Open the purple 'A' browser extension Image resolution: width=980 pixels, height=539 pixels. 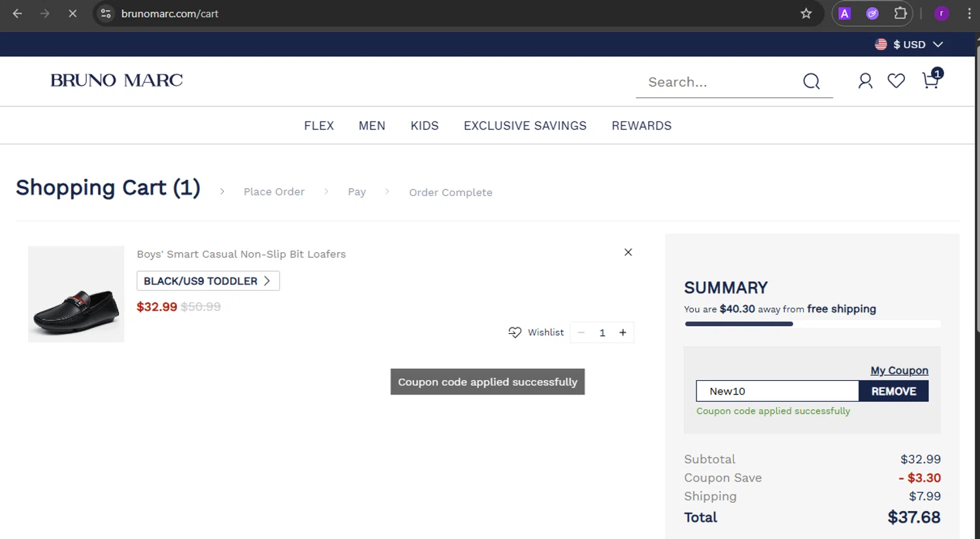pos(845,13)
